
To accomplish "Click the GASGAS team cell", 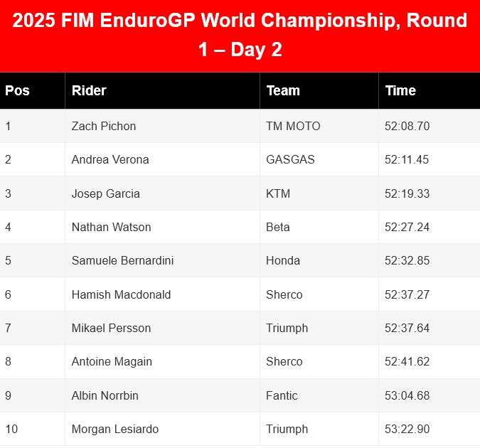I will pos(290,159).
